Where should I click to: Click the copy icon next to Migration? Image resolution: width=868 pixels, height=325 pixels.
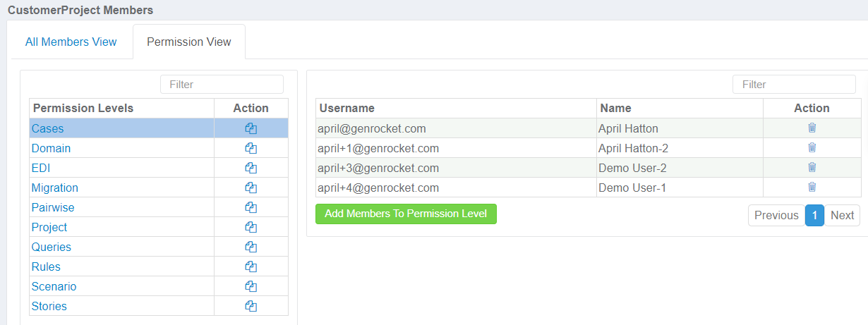pyautogui.click(x=251, y=188)
